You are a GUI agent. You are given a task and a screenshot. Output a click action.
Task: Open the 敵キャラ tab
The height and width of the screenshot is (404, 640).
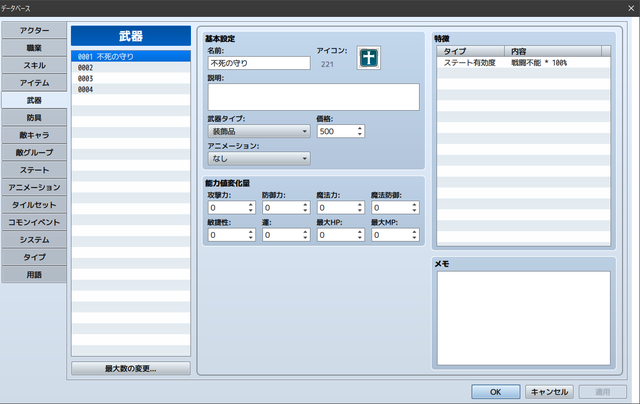pyautogui.click(x=34, y=135)
